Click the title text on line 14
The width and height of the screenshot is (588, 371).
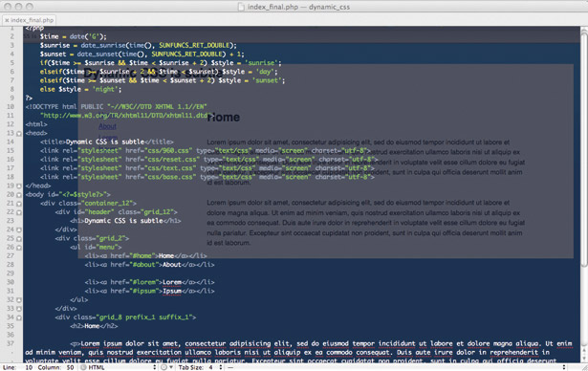[x=105, y=142]
